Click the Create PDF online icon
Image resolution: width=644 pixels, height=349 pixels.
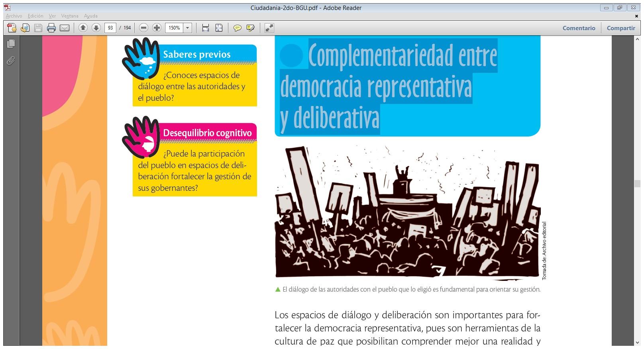pos(12,28)
